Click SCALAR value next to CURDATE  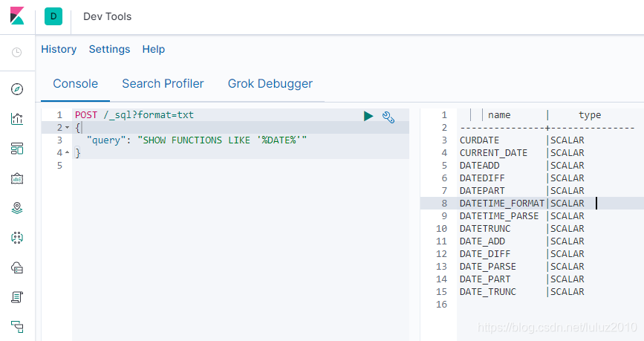pyautogui.click(x=567, y=140)
